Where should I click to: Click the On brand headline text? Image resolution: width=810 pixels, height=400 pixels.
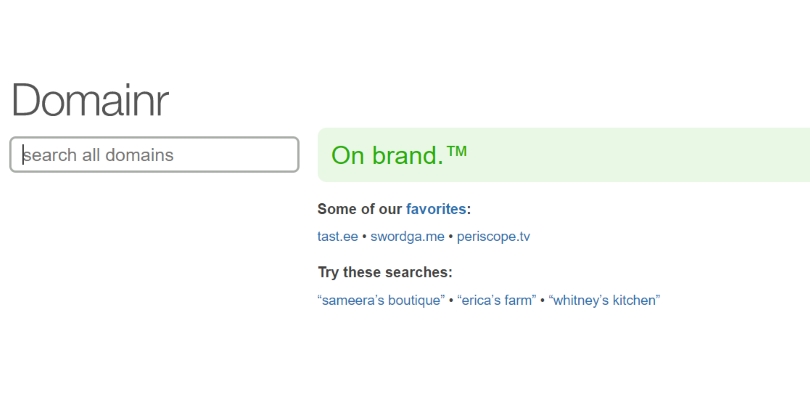pos(386,155)
